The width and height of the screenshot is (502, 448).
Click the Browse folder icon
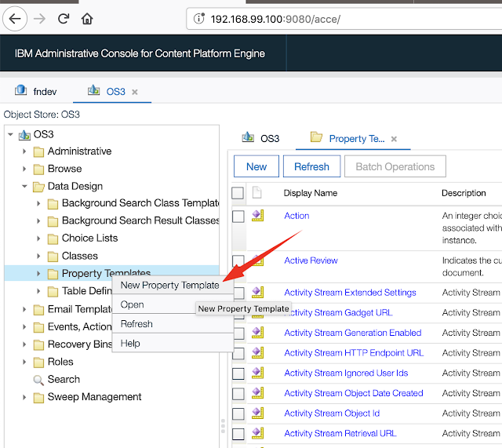coord(38,169)
